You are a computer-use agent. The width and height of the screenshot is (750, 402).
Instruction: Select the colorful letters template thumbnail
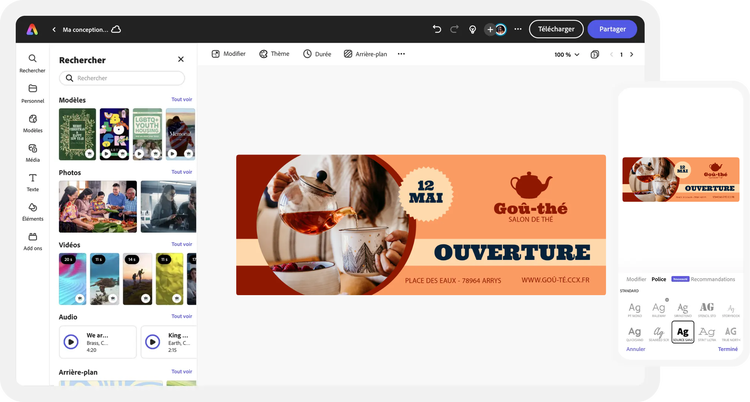[x=114, y=134]
